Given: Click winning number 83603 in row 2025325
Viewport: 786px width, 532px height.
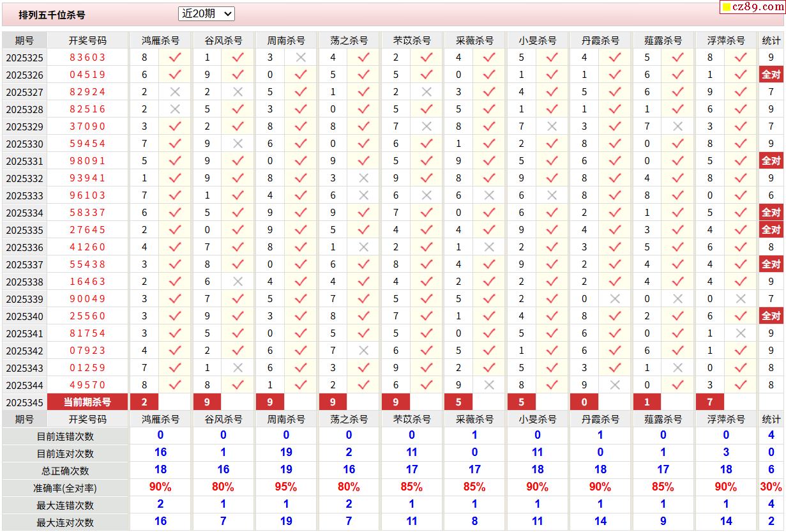Looking at the screenshot, I should [87, 57].
